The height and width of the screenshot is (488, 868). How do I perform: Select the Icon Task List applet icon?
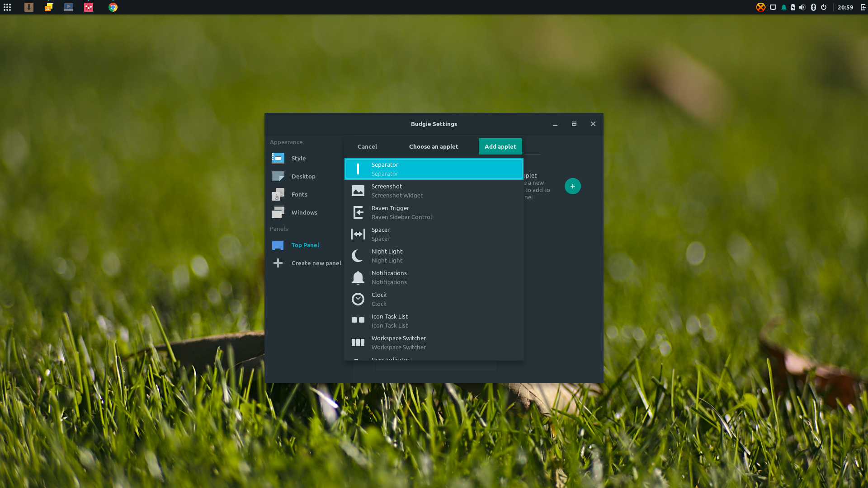pyautogui.click(x=358, y=320)
